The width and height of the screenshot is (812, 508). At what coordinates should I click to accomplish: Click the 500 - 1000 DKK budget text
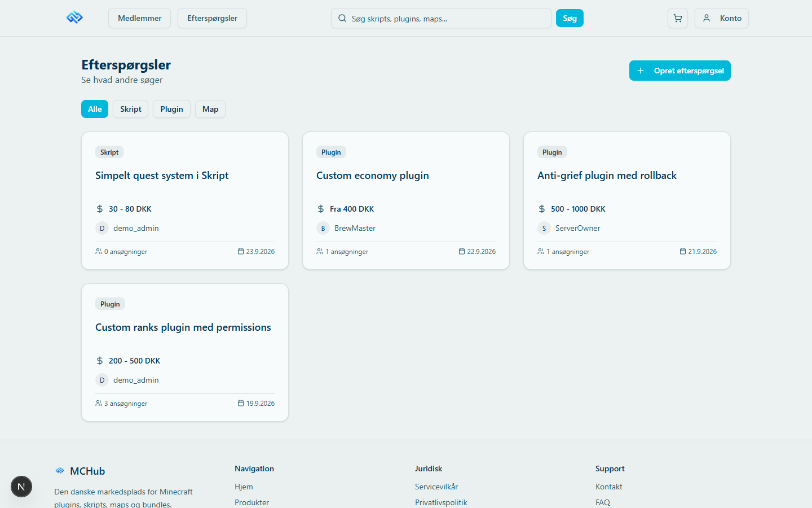pos(578,209)
